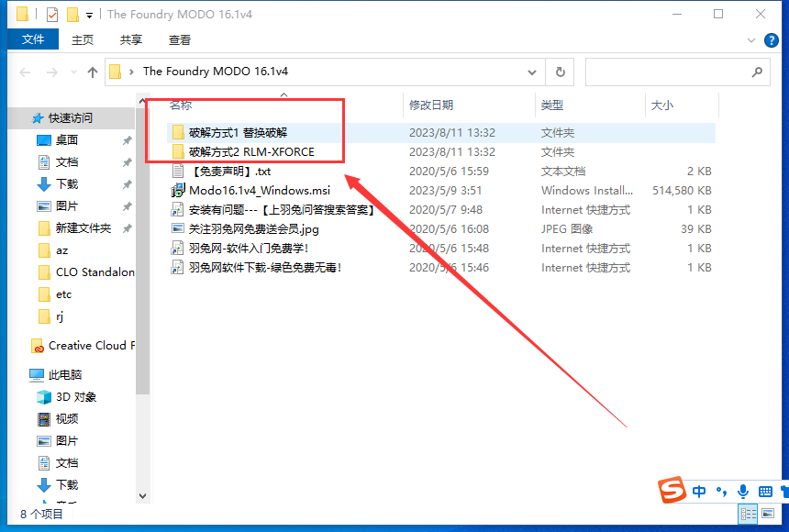The width and height of the screenshot is (789, 532).
Task: Open the address bar history dropdown
Action: (531, 71)
